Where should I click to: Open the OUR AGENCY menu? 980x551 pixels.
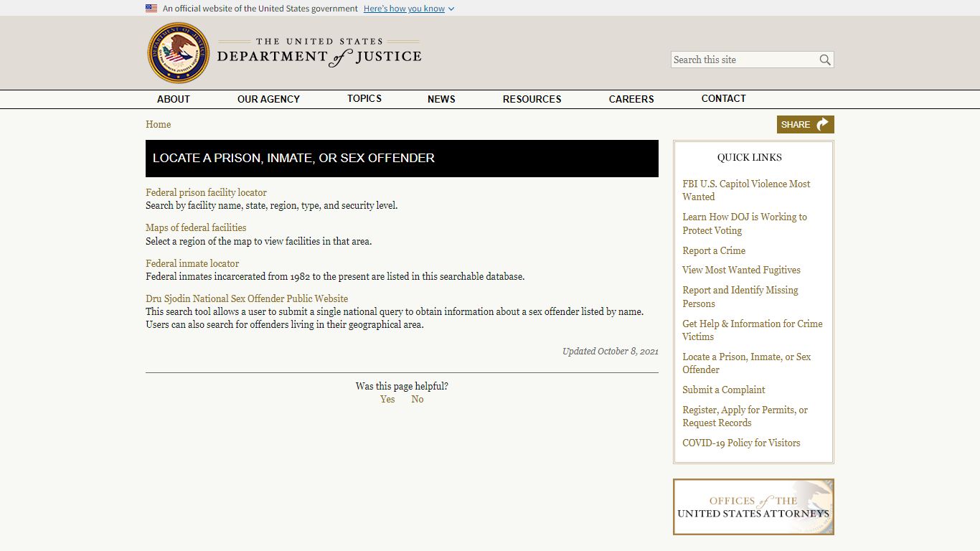pyautogui.click(x=268, y=99)
